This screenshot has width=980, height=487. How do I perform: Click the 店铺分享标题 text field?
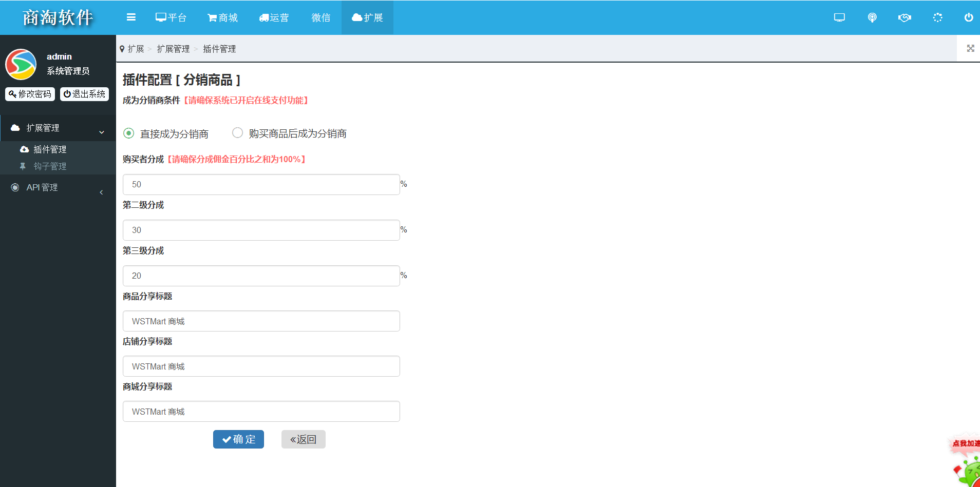coord(261,366)
